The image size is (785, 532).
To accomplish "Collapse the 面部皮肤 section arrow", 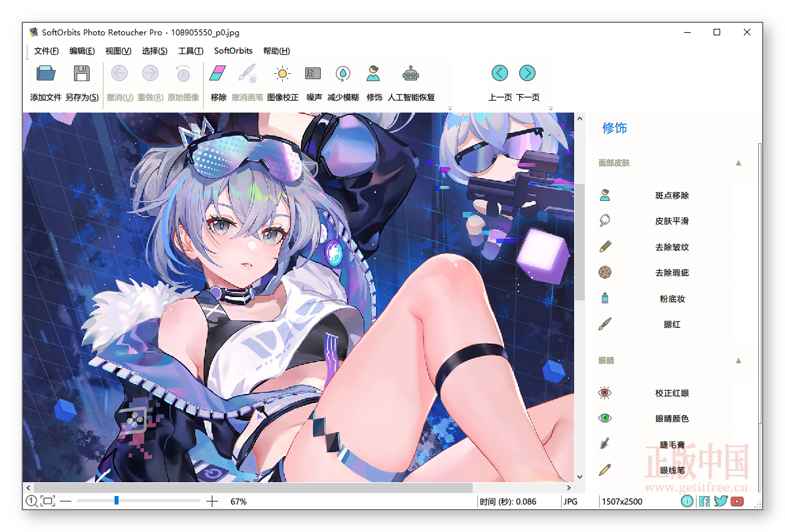I will (x=738, y=163).
